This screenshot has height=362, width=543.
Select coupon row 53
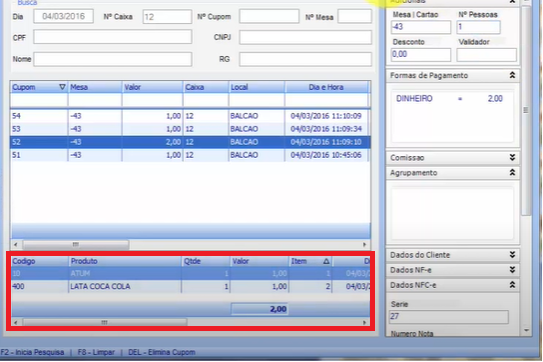pos(190,129)
